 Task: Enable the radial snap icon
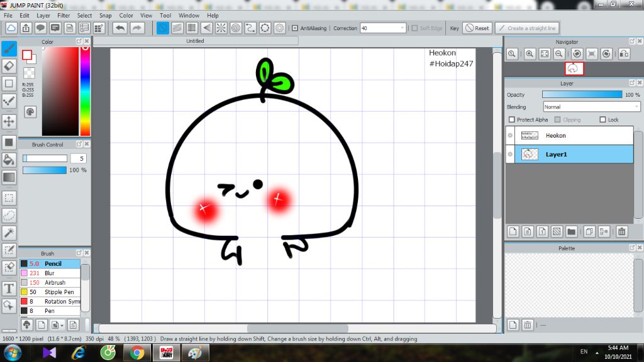[221, 28]
